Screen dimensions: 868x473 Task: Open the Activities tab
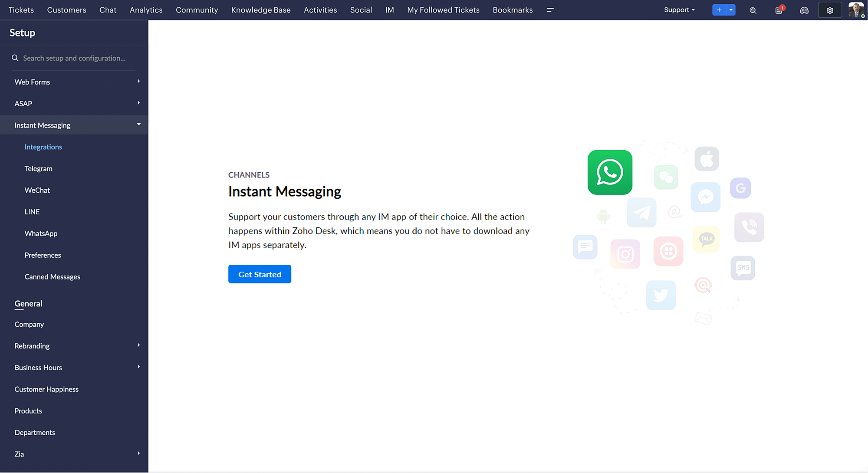[320, 10]
